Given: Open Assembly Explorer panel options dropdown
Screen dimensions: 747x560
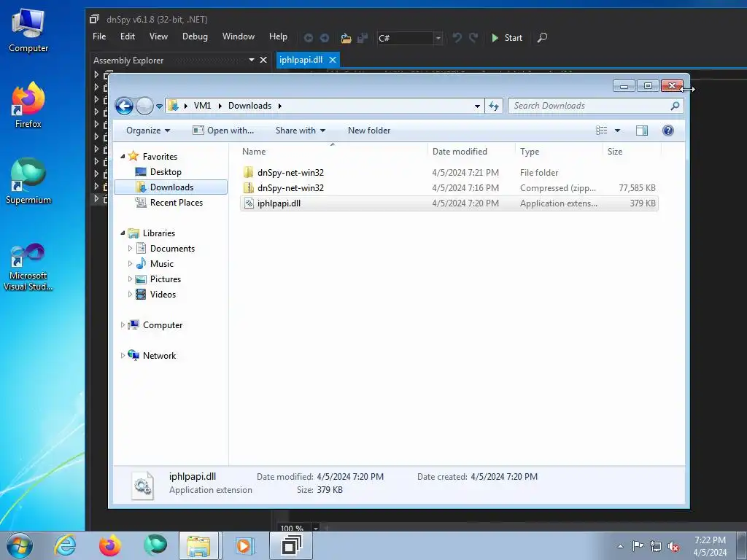Looking at the screenshot, I should point(251,60).
